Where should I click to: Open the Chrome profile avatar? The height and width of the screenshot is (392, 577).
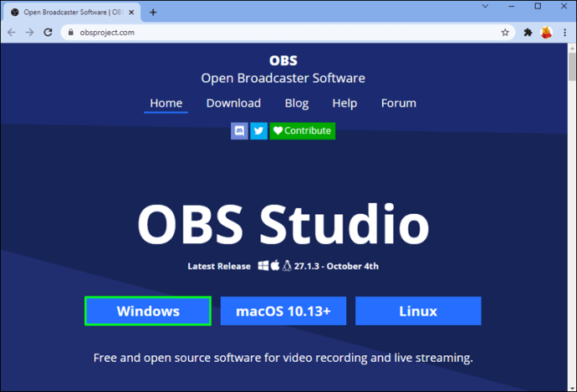pos(546,33)
